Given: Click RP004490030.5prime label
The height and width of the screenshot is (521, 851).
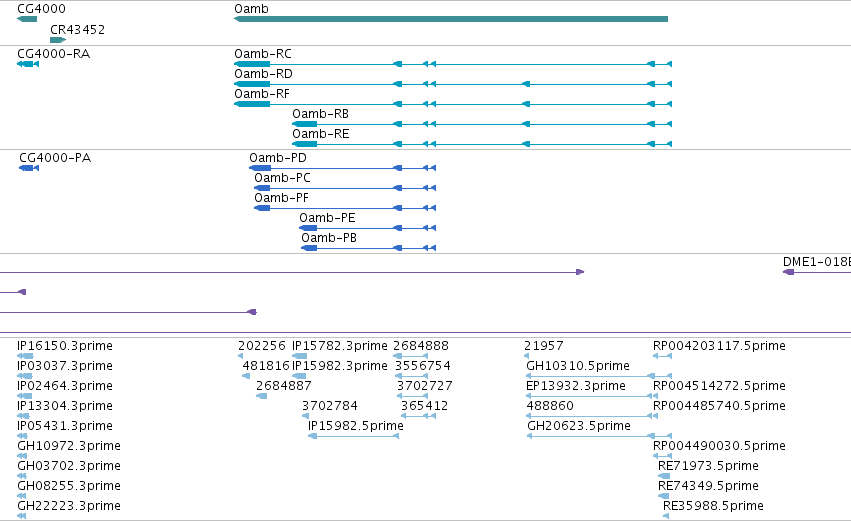Looking at the screenshot, I should click(x=719, y=446).
